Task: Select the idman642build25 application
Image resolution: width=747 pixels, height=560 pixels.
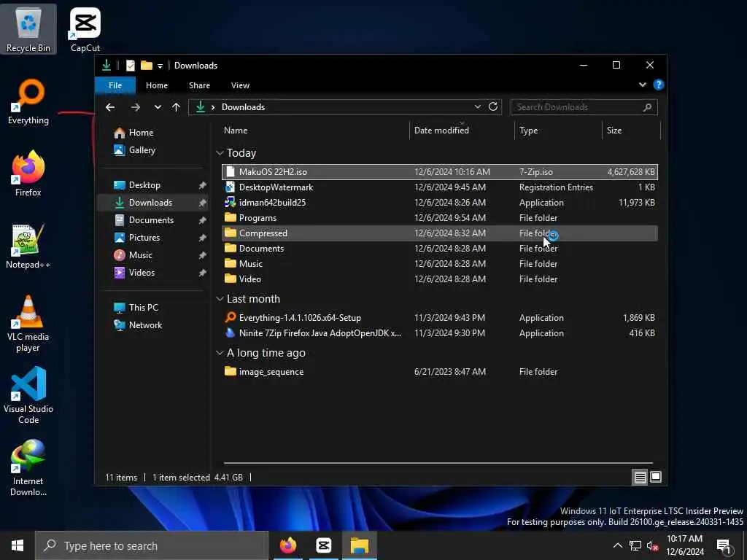Action: pos(440,203)
